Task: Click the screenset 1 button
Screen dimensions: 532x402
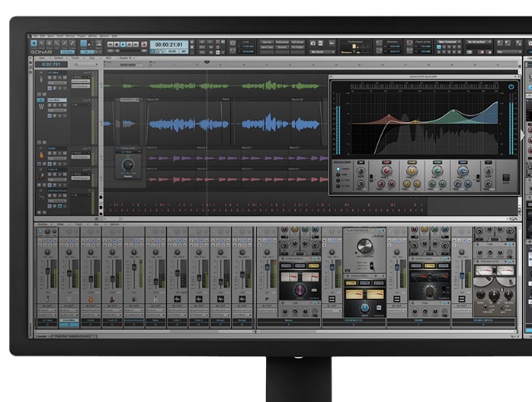Action: click(x=440, y=47)
